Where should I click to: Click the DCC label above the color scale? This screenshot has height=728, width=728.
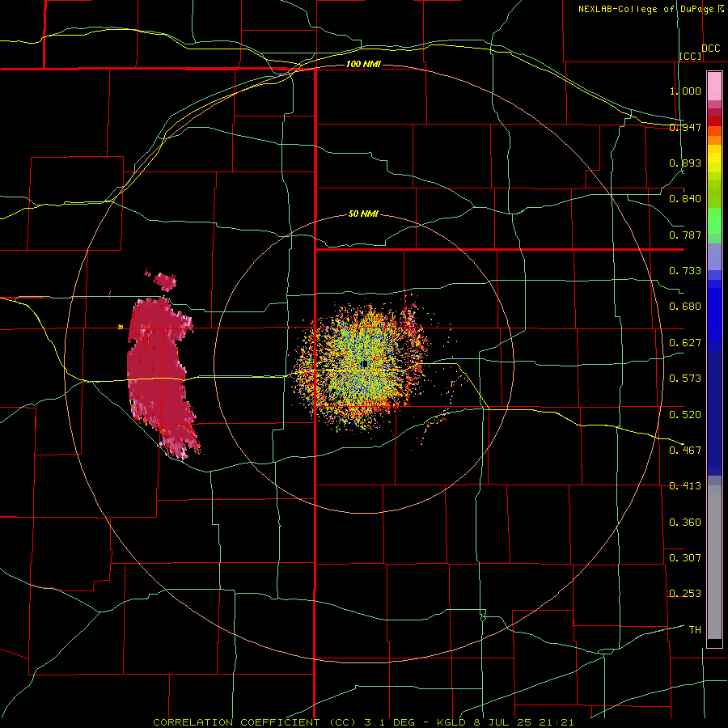tap(710, 48)
